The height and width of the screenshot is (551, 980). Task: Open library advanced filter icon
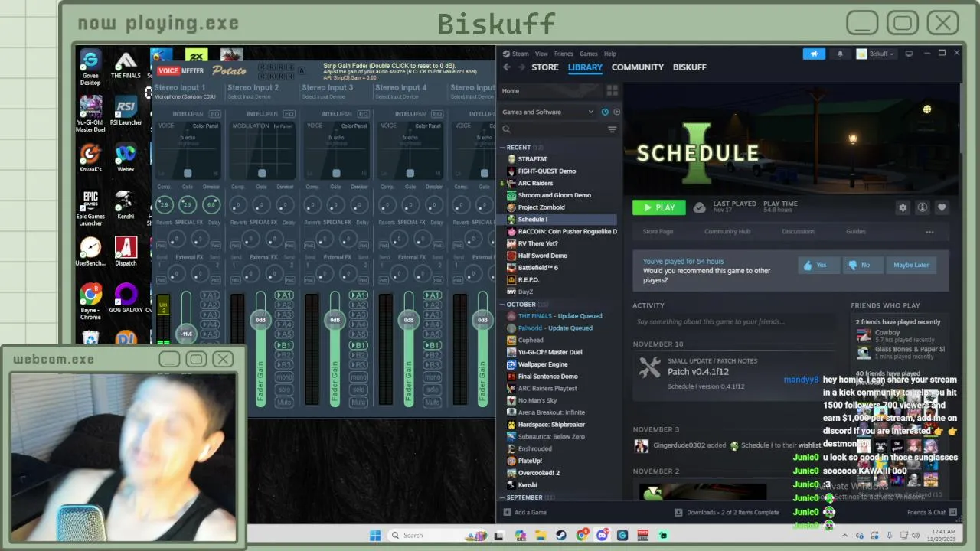coord(612,129)
